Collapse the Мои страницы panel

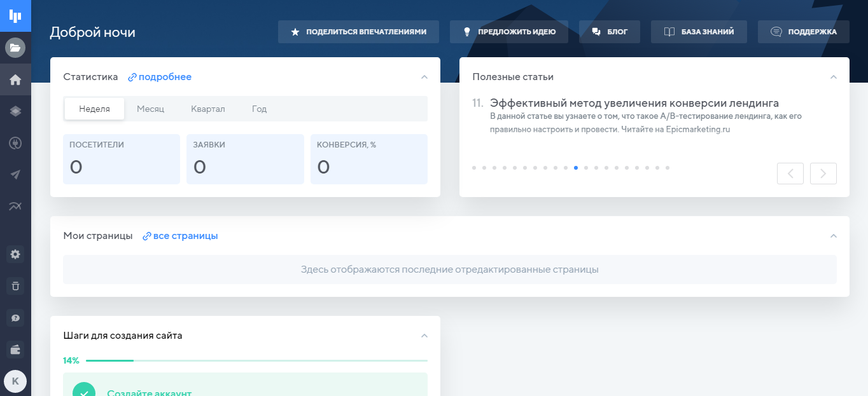834,236
